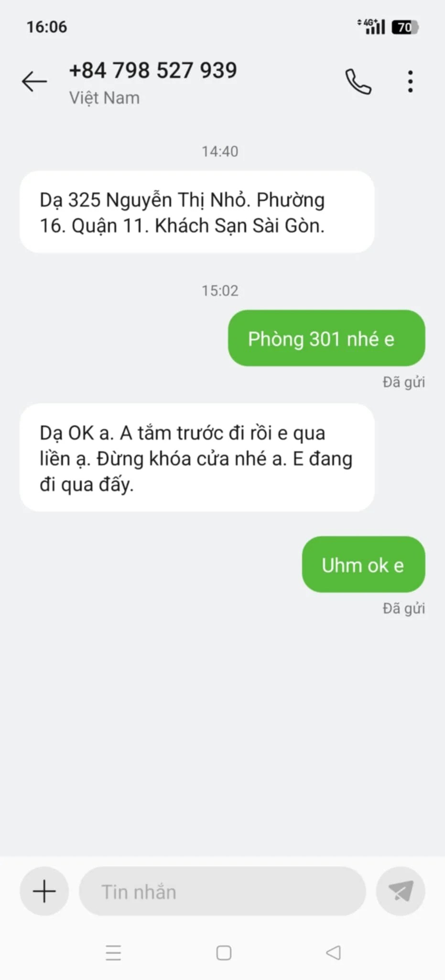Image resolution: width=445 pixels, height=980 pixels.
Task: Tap the 15:02 timestamp label
Action: tap(220, 290)
